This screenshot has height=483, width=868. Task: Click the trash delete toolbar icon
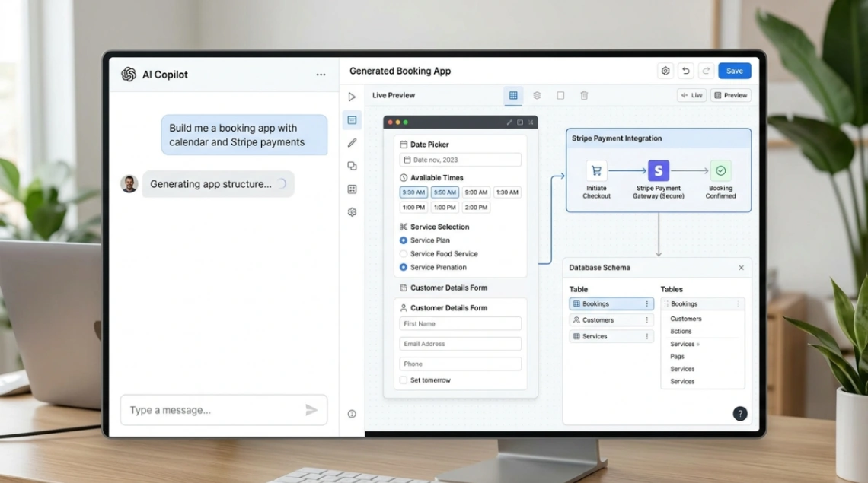[584, 95]
